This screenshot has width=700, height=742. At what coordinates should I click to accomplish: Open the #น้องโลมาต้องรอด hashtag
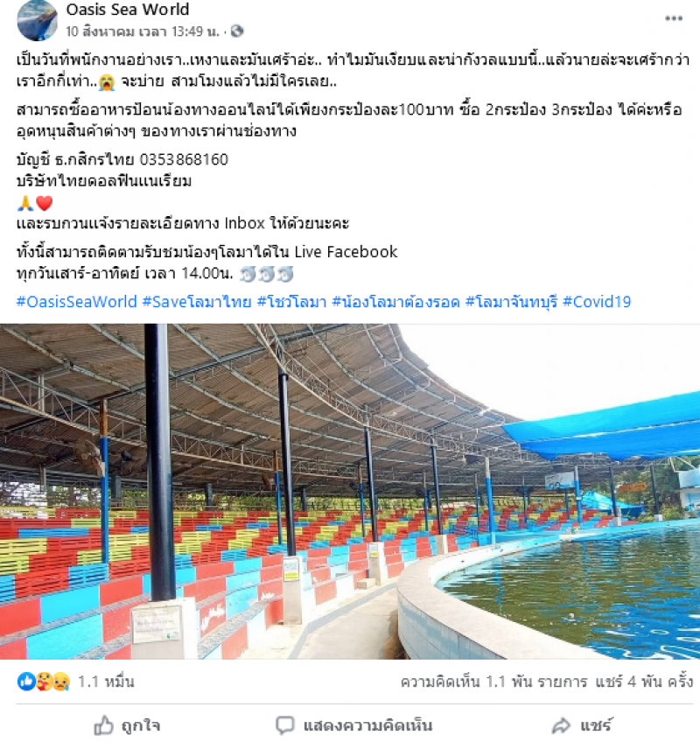395,301
